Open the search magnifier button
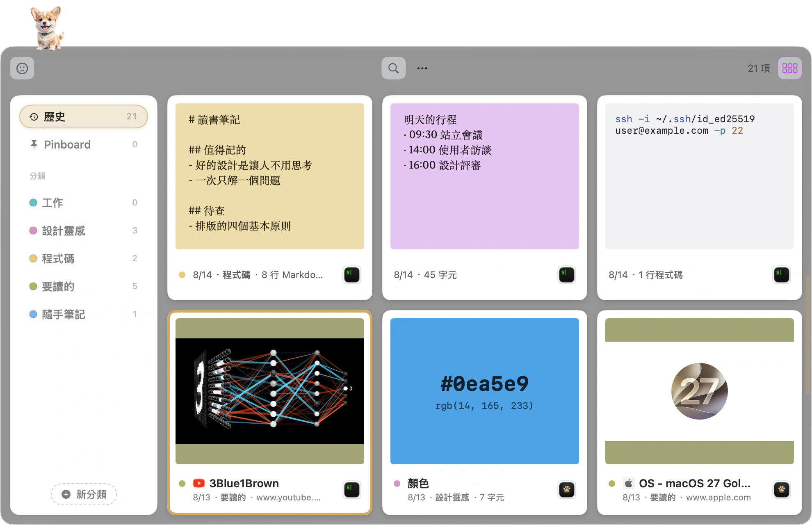Image resolution: width=812 pixels, height=525 pixels. tap(393, 68)
